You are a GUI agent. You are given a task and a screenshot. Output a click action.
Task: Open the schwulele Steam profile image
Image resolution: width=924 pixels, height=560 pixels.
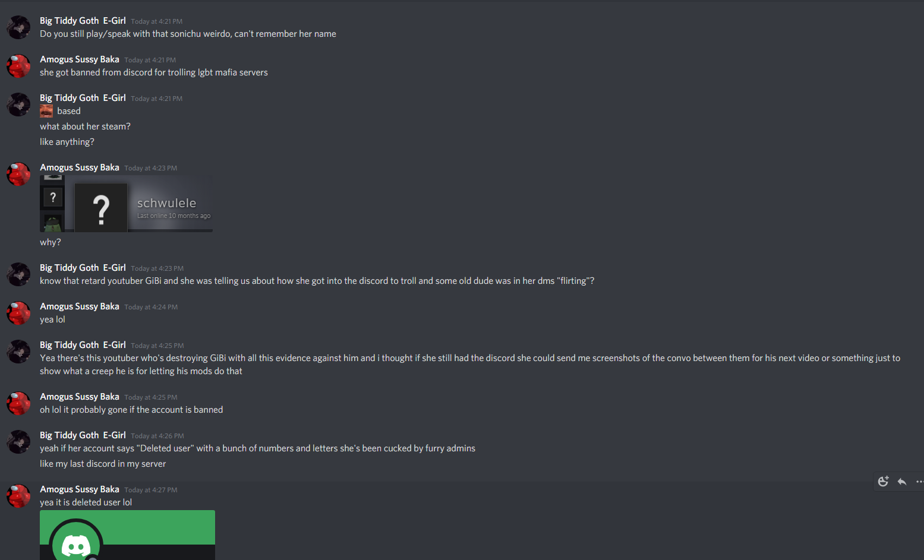[x=126, y=204]
